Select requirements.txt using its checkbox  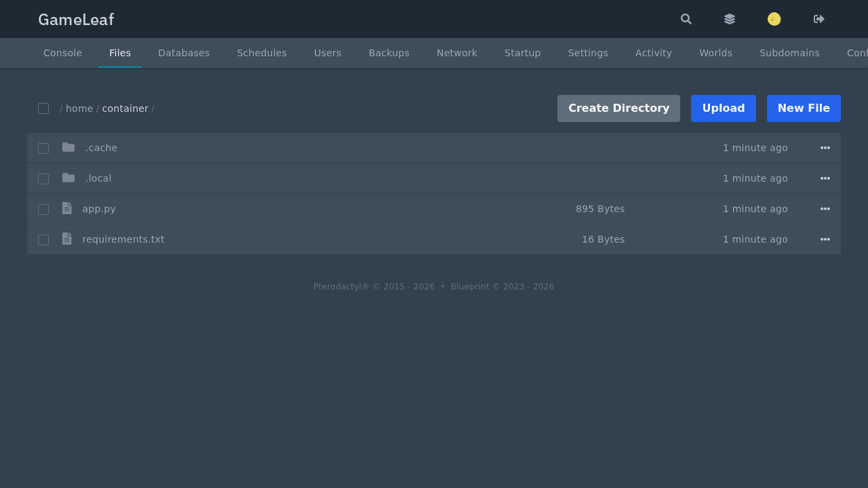point(43,240)
